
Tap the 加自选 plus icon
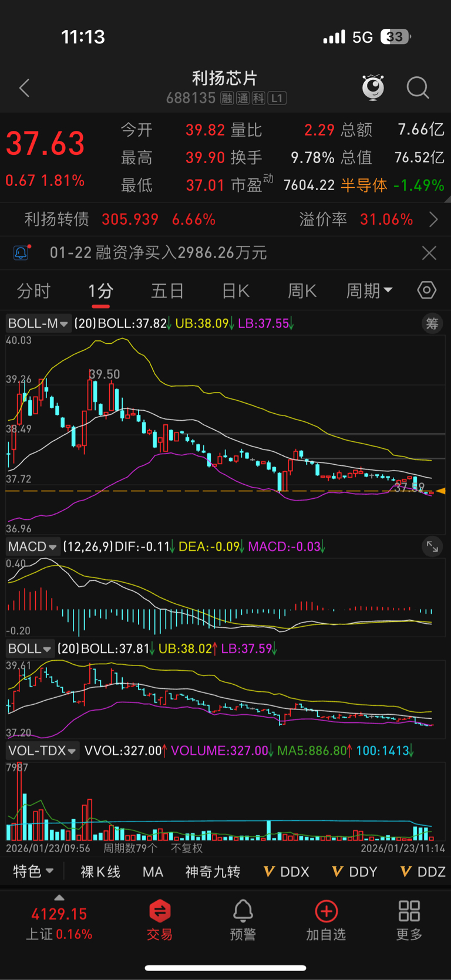tap(326, 911)
